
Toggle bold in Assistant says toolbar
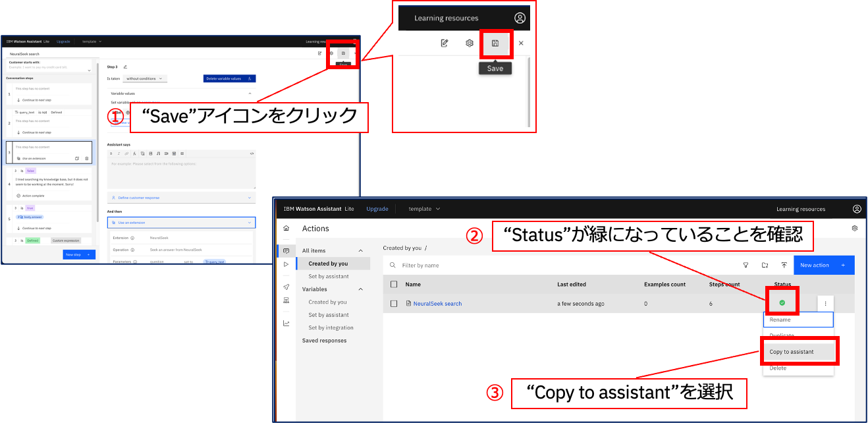tap(111, 154)
